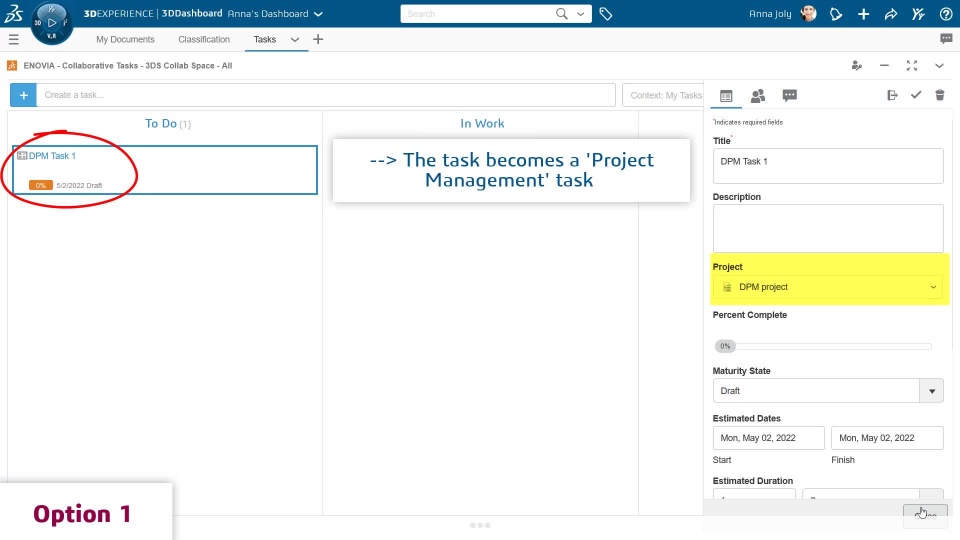Viewport: 960px width, 540px height.
Task: Expand the widget menu chevron
Action: pos(939,66)
